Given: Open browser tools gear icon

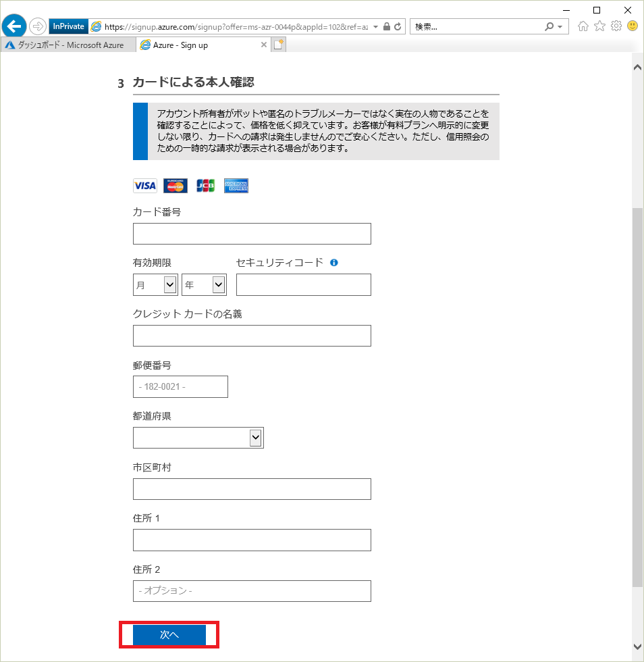Looking at the screenshot, I should (616, 26).
